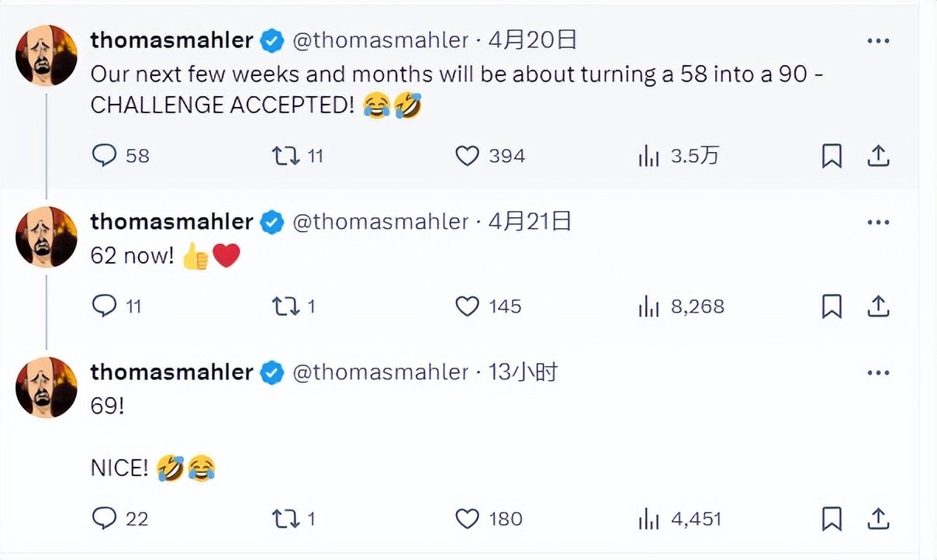Retweet the "62 now!" tweet
Image resolution: width=937 pixels, height=560 pixels.
tap(285, 307)
